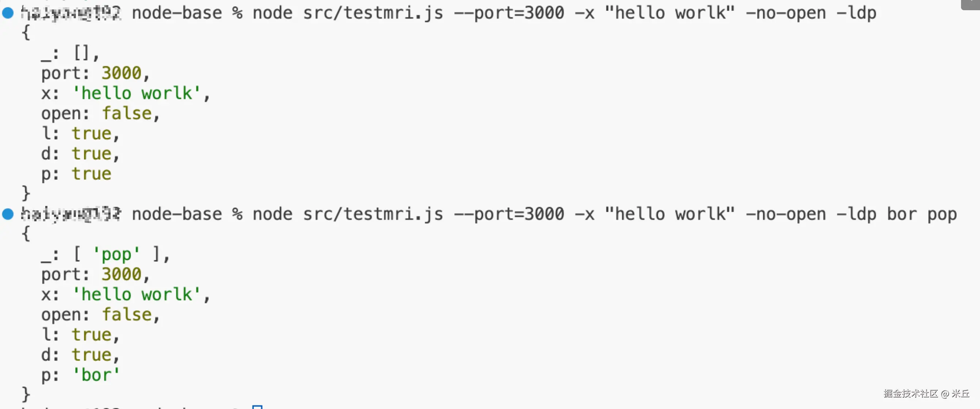Click 'hello worlk' string in the second output
Viewport: 980px width, 409px height.
click(x=136, y=295)
